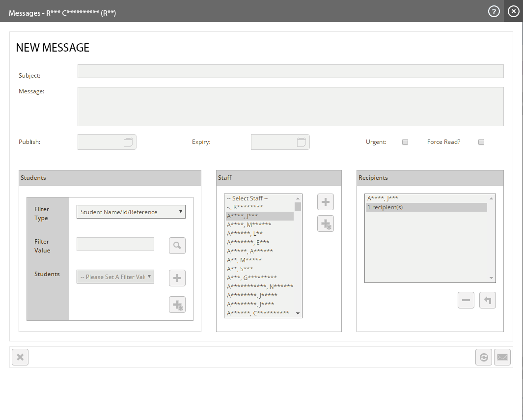Click the Subject input field
This screenshot has width=523, height=420.
(290, 71)
